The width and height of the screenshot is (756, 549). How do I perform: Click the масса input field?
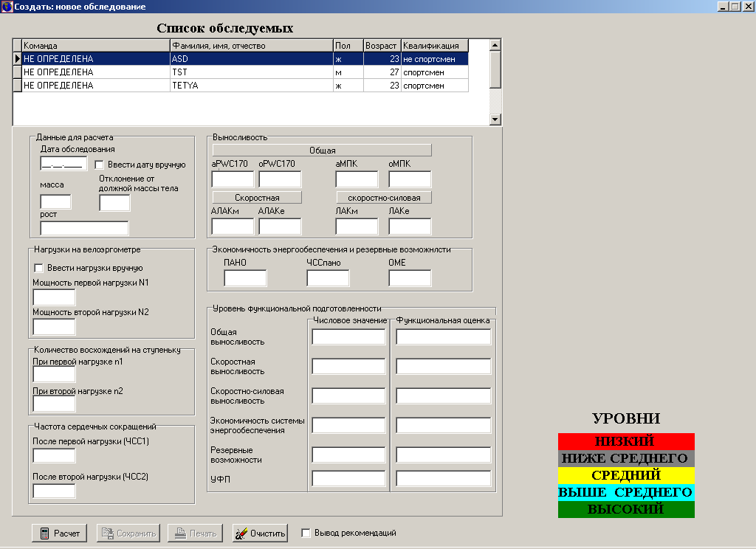point(56,202)
